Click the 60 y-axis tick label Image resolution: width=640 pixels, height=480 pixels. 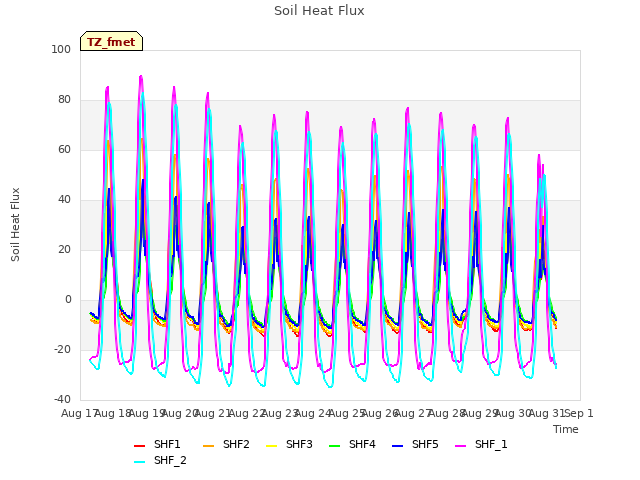click(64, 149)
